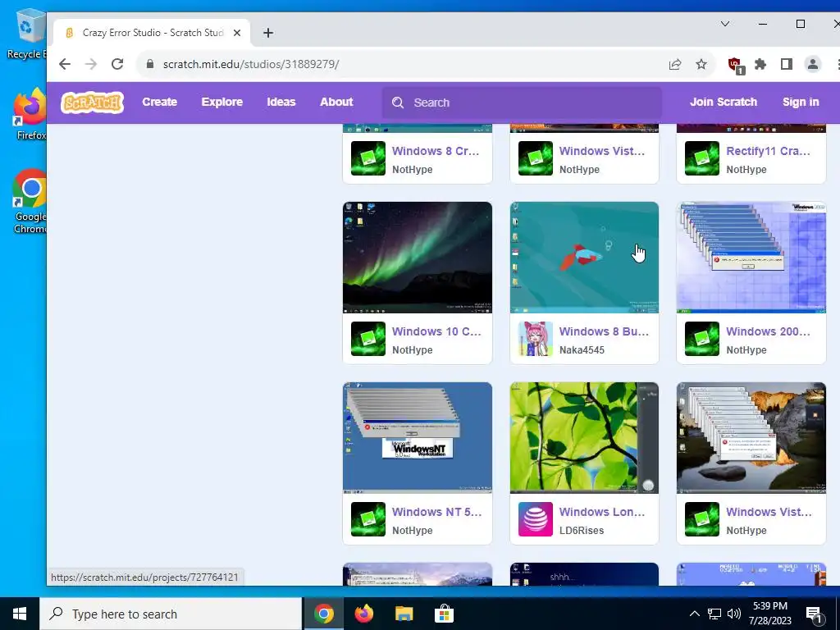Open Windows Lon... green leaves thumbnail

tap(584, 438)
